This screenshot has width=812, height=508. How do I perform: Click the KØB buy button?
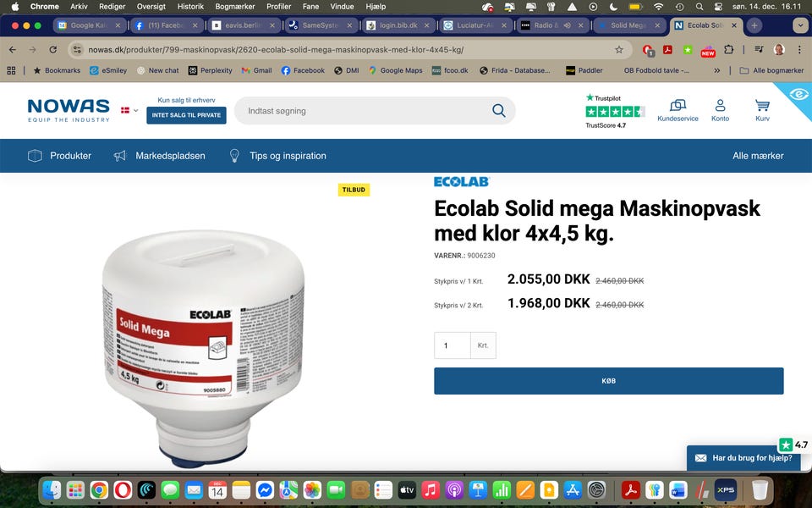(x=608, y=381)
